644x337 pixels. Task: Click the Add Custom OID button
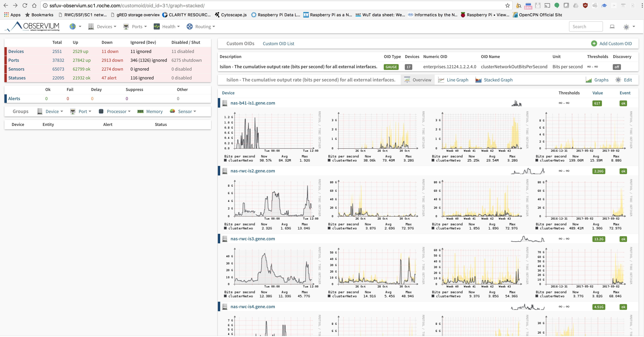click(611, 43)
